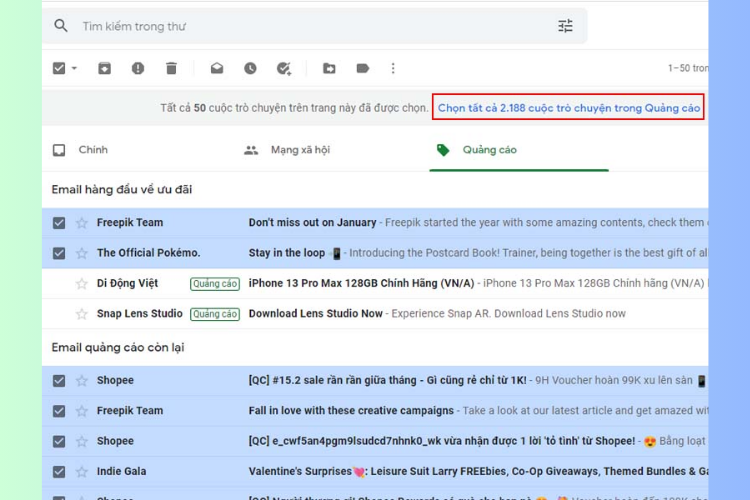Uncheck the Indie Gala email checkbox
750x500 pixels.
(x=59, y=471)
